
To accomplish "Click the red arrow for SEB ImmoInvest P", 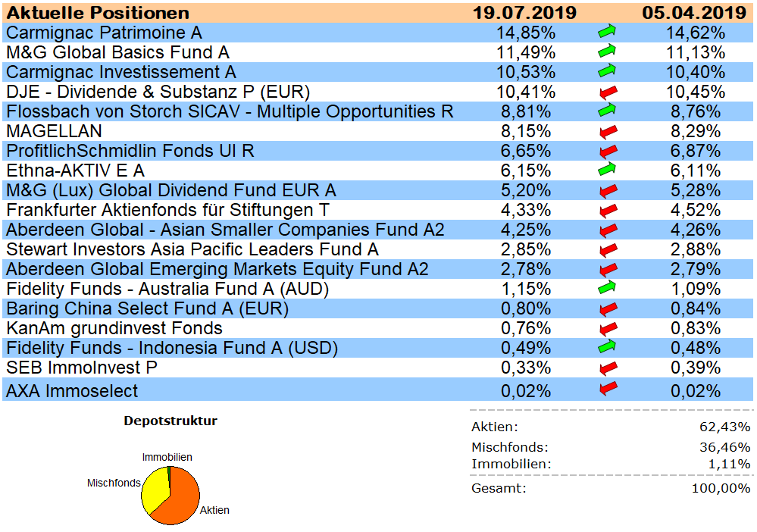I will click(607, 368).
